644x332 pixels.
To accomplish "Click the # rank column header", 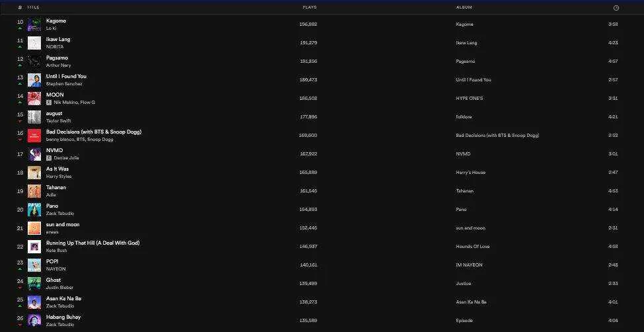I will 20,7.
